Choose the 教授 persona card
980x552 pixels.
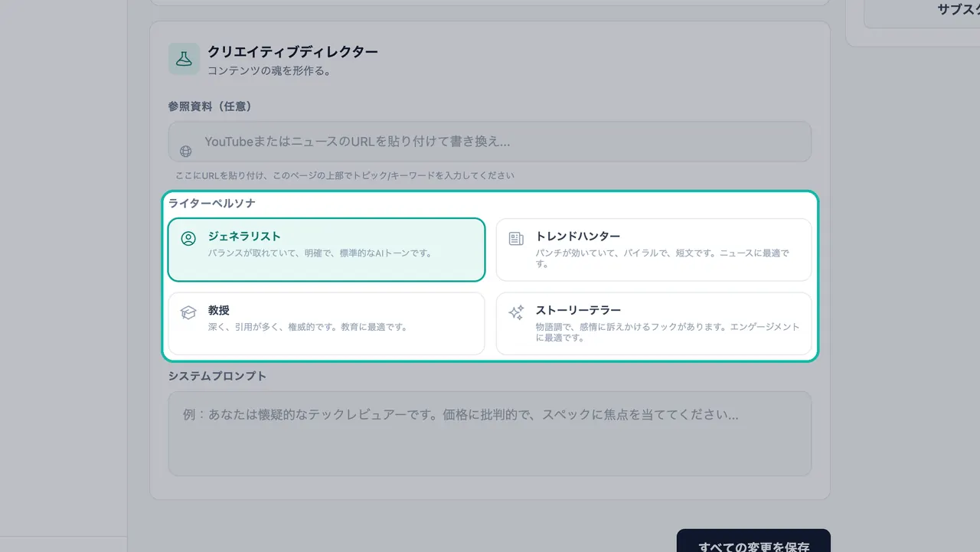[x=326, y=323]
